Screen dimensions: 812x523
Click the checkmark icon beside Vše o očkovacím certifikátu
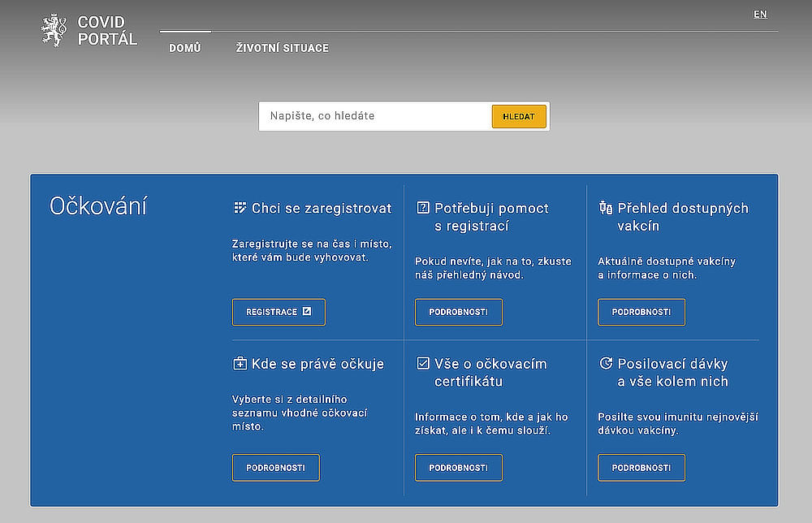(422, 363)
